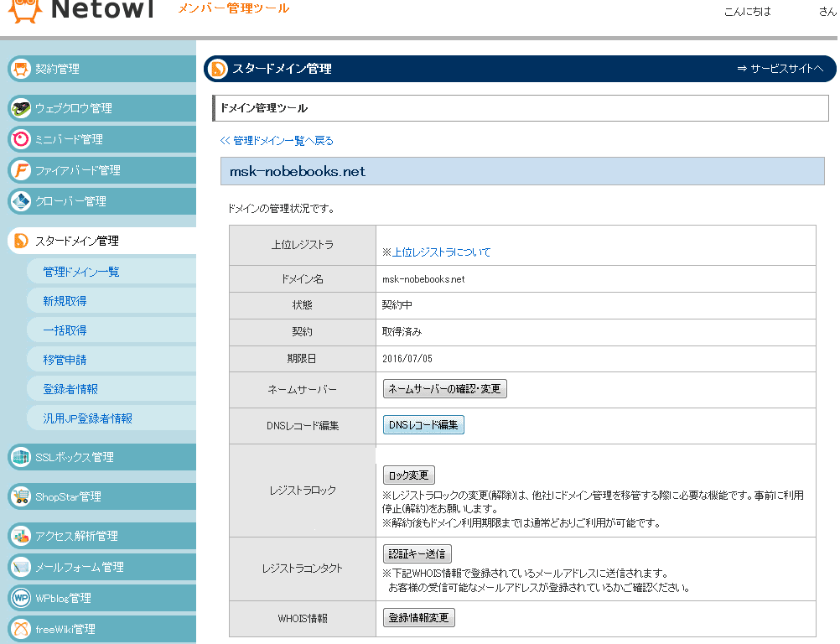Viewport: 840px width, 644px height.
Task: Click the header bar スタードメイン icon
Action: [217, 69]
